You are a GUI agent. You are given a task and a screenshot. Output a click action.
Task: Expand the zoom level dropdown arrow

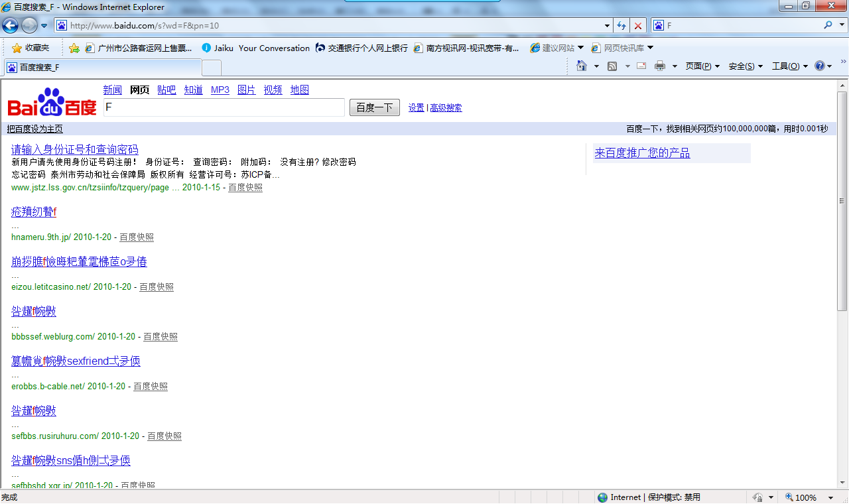coord(830,497)
